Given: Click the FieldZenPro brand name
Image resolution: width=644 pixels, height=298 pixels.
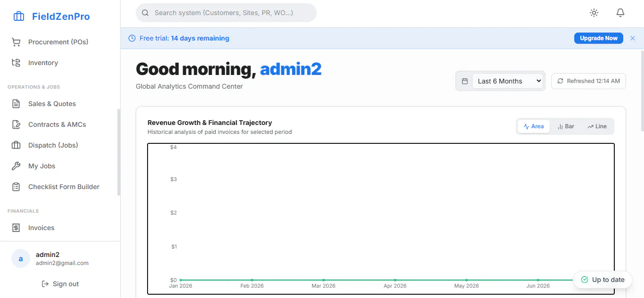Looking at the screenshot, I should pyautogui.click(x=61, y=17).
